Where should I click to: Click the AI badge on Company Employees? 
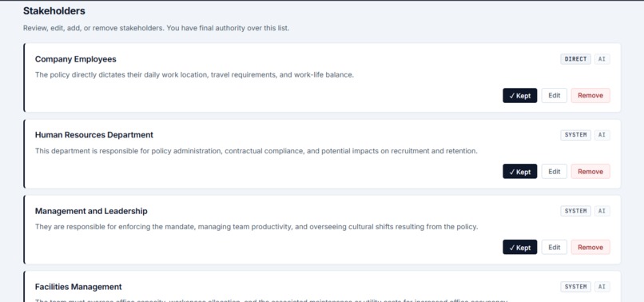(x=602, y=59)
